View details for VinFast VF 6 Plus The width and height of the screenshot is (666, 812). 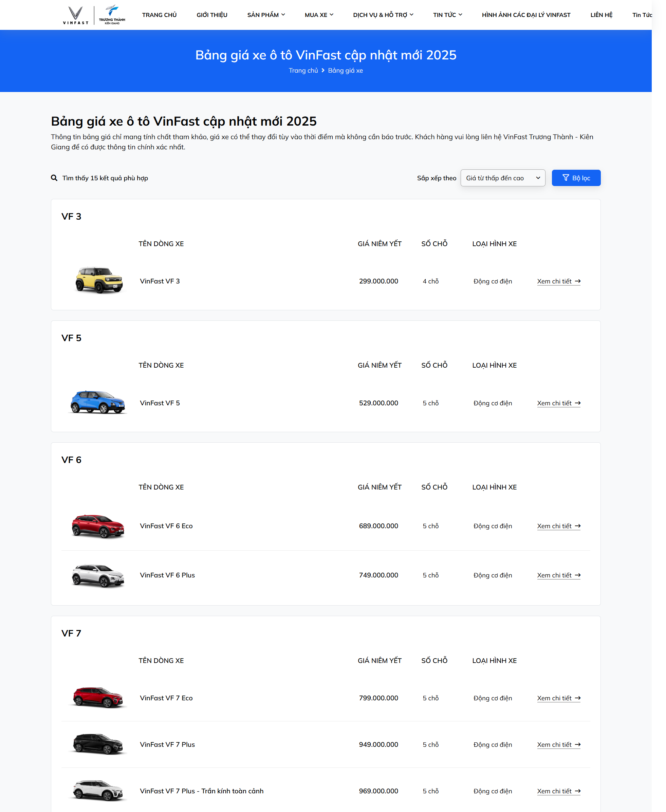[x=559, y=575]
